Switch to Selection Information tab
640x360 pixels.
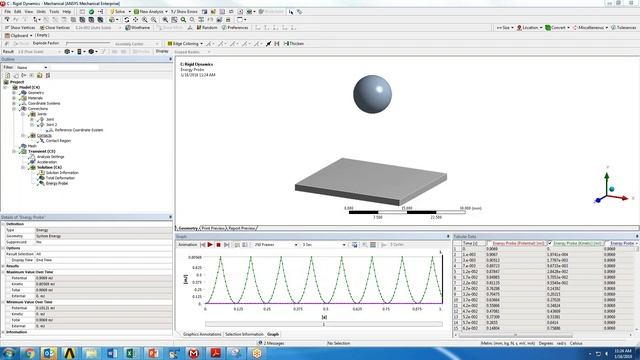(244, 334)
